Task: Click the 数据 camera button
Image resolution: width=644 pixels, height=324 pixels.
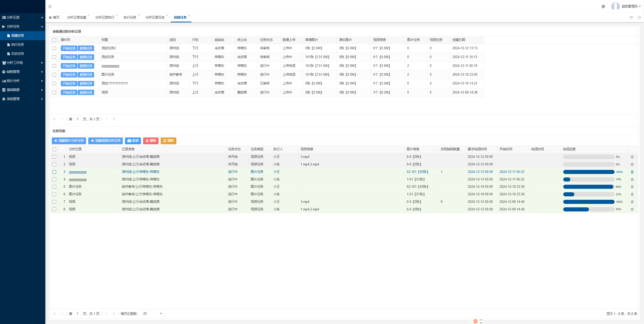Action: tap(133, 141)
